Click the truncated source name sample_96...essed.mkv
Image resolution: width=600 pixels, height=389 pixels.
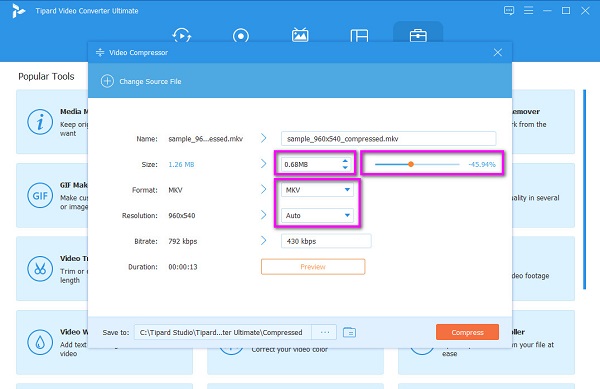click(x=205, y=139)
